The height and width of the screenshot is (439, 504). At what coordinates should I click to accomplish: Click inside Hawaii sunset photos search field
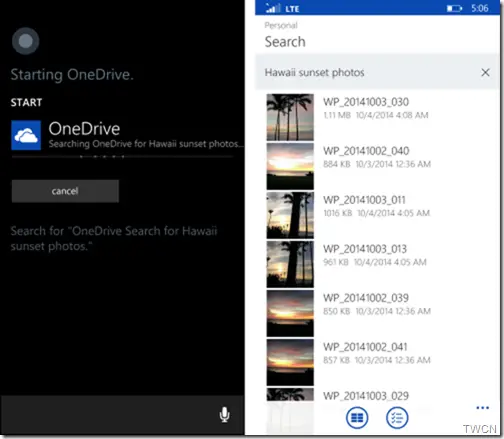377,72
